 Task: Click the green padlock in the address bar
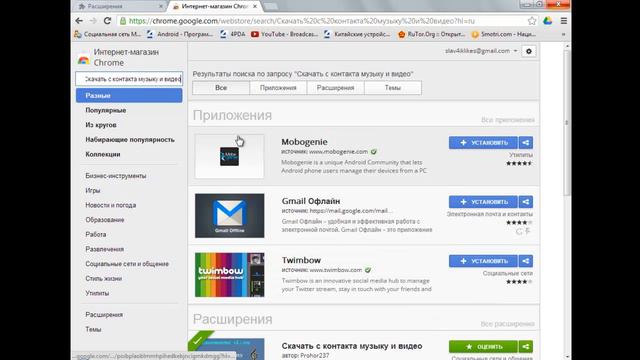(122, 21)
